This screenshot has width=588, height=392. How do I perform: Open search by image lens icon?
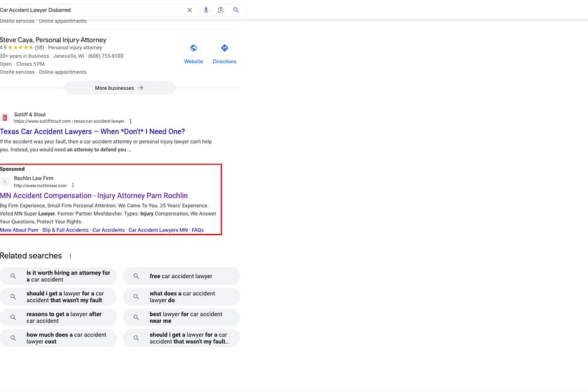click(221, 10)
